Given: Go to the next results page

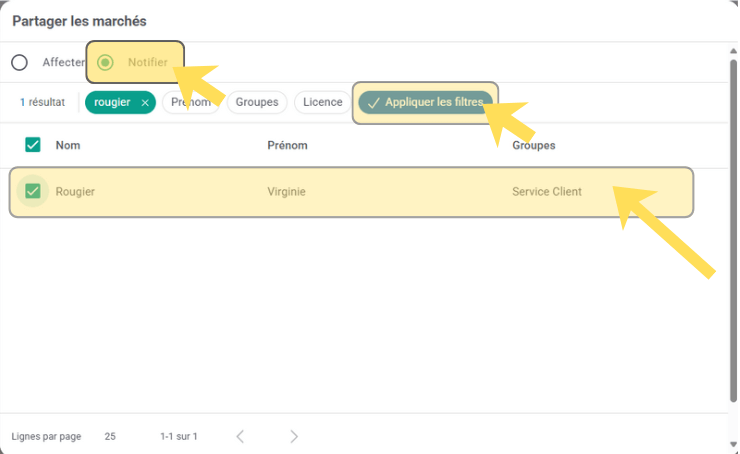Looking at the screenshot, I should [x=294, y=436].
